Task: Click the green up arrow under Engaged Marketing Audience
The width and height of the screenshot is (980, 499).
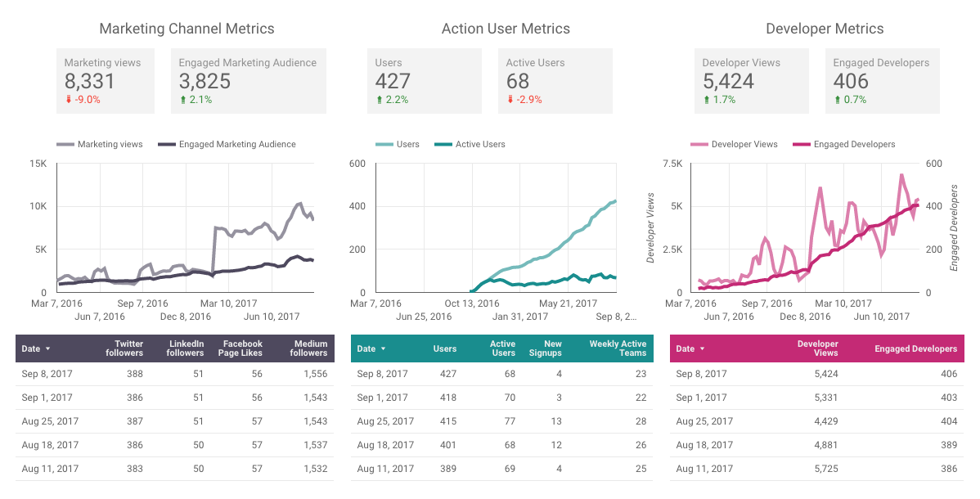Action: (x=183, y=100)
